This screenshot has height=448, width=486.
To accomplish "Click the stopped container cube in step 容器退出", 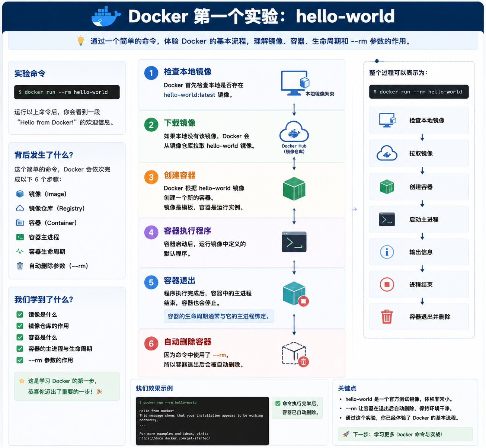I will [295, 294].
